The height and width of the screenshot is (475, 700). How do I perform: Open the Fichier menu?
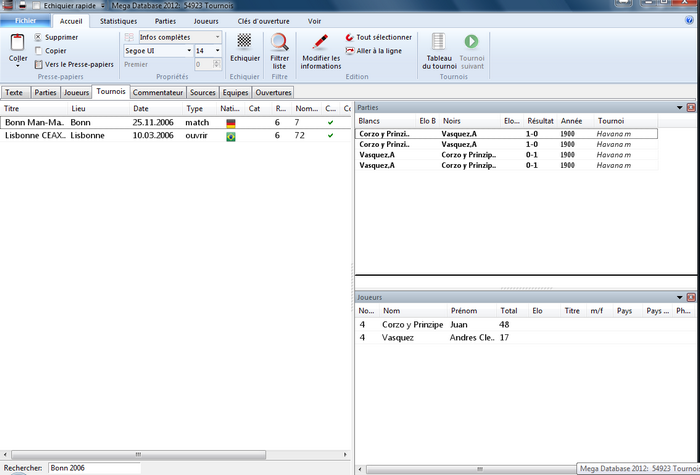(25, 21)
